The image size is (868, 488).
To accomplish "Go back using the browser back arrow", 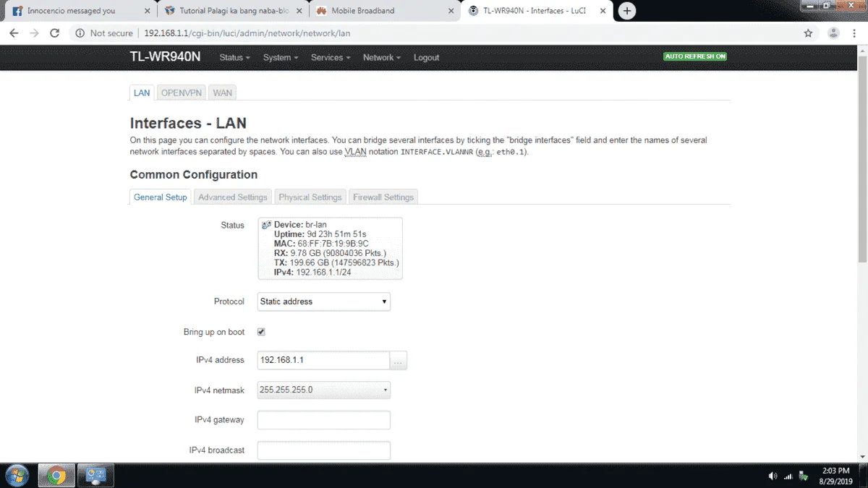I will 14,33.
